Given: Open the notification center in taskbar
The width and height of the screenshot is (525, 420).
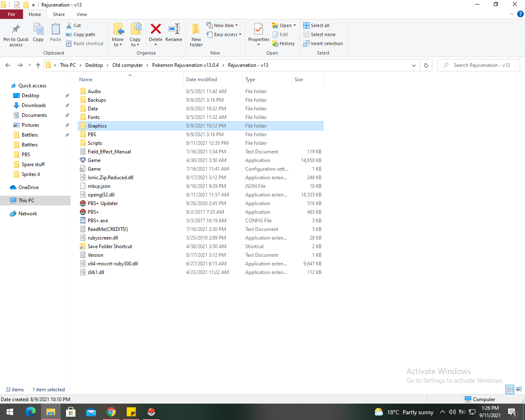Looking at the screenshot, I should 512,412.
